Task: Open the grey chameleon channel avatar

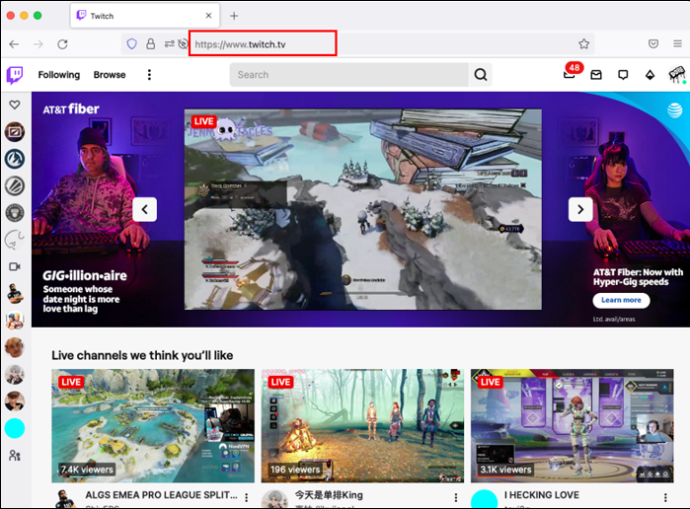Action: (15, 240)
